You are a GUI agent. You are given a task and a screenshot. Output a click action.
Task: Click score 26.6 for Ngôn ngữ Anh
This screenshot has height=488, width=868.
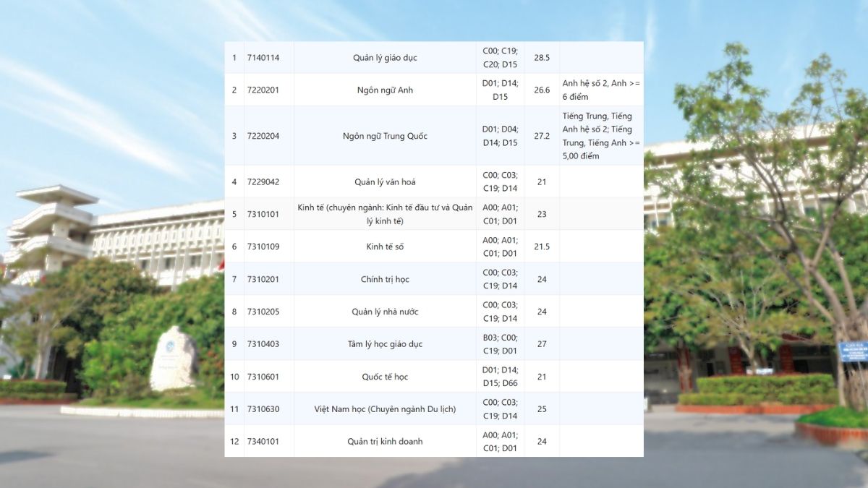pyautogui.click(x=542, y=90)
